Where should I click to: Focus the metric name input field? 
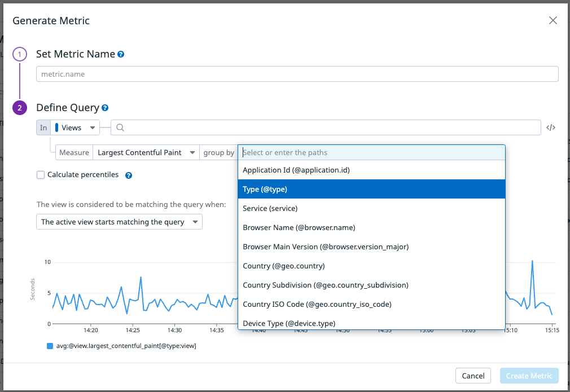297,74
